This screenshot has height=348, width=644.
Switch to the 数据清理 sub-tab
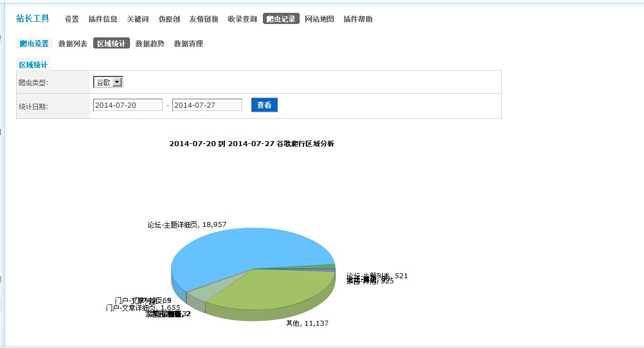pos(188,43)
